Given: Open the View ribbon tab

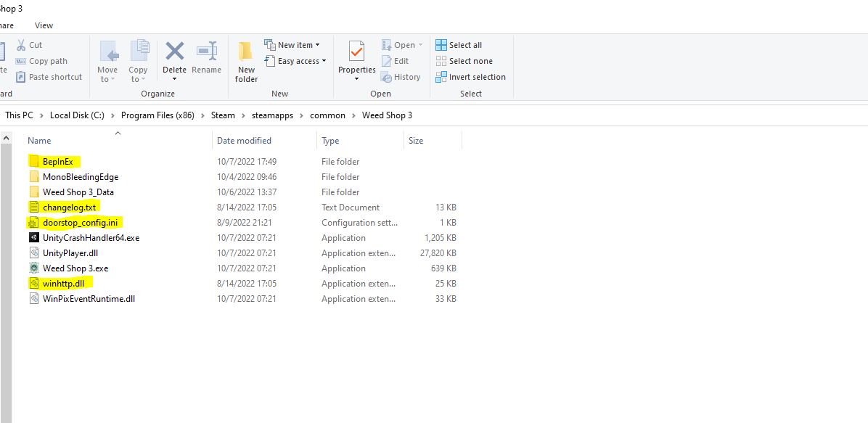Looking at the screenshot, I should click(x=44, y=25).
